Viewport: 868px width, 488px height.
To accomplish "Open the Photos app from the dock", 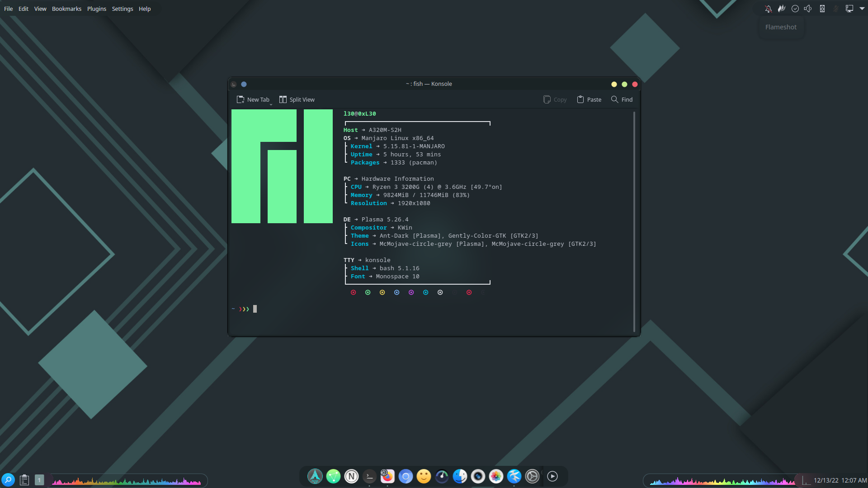I will coord(496,477).
